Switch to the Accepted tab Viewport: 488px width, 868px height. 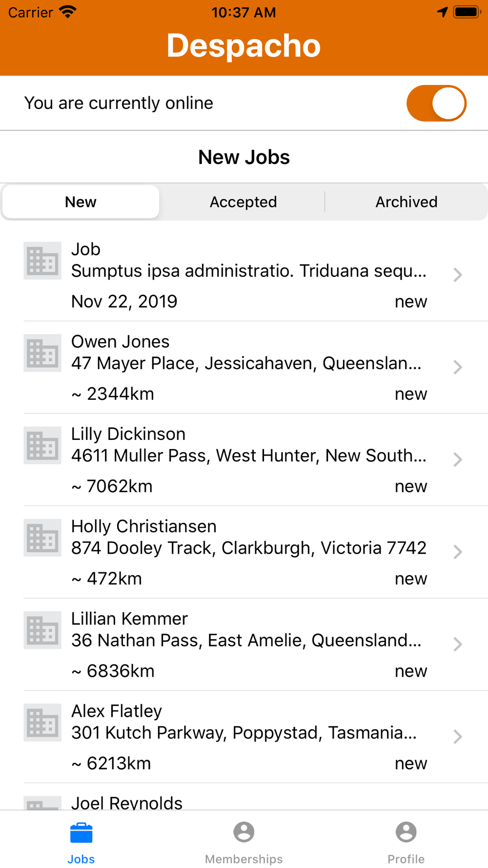[x=243, y=202]
